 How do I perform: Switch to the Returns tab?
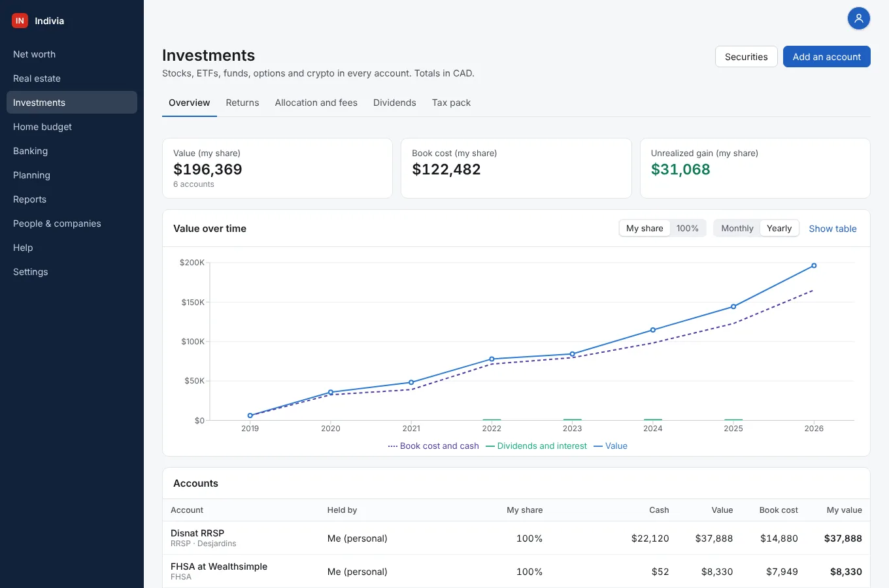[243, 103]
